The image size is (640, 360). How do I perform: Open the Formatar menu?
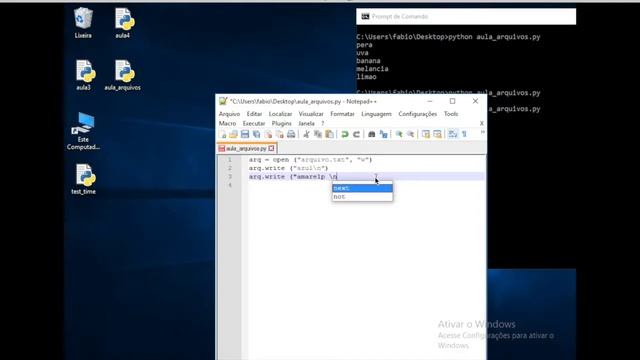[342, 114]
